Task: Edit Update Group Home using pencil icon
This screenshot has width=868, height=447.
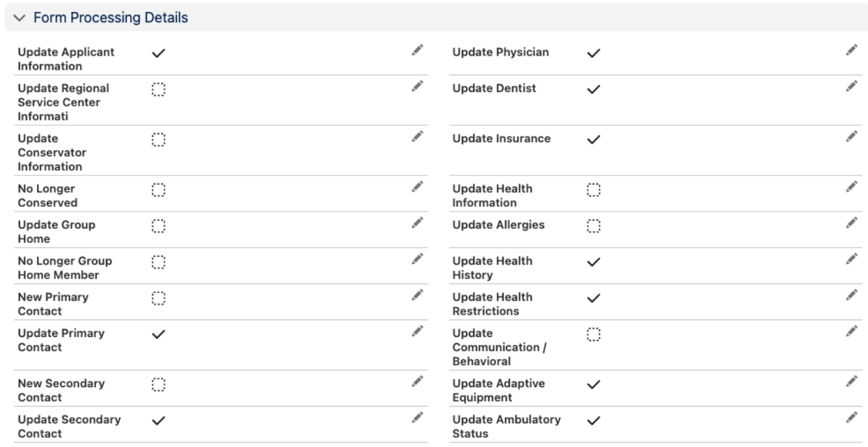Action: tap(417, 222)
